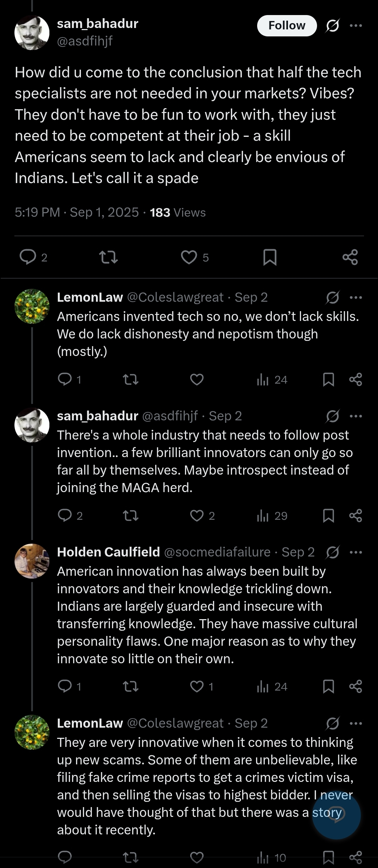378x868 pixels.
Task: Share Holden Caulfield's reply
Action: [x=356, y=687]
